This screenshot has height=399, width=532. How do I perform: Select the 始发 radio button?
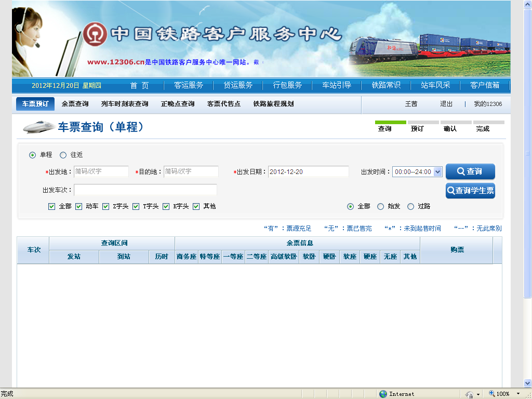tap(381, 207)
